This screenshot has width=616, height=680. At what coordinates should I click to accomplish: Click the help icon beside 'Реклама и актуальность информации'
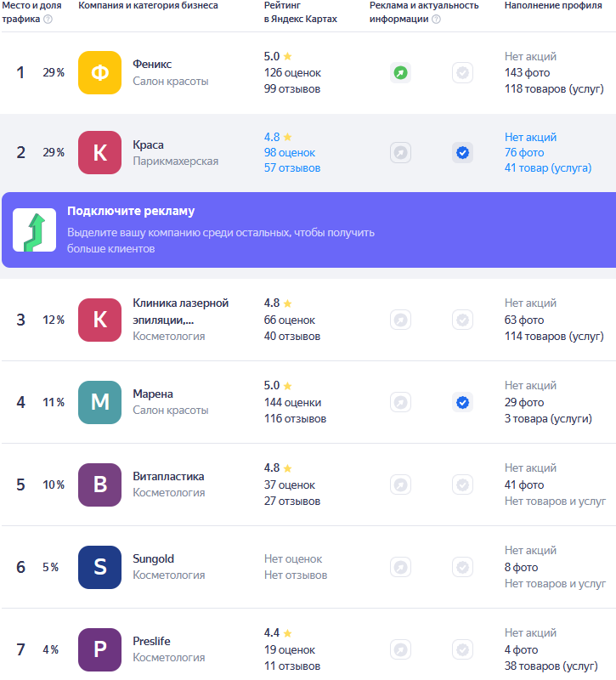tap(436, 19)
